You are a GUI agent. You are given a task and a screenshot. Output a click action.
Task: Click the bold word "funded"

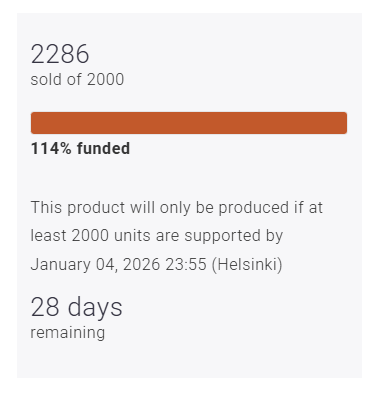[103, 148]
